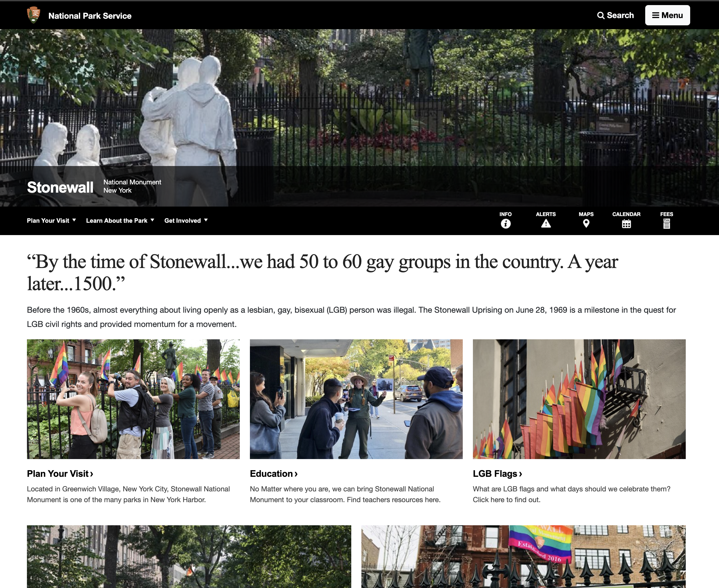The width and height of the screenshot is (719, 588).
Task: Click the rainbow flags on building photo
Action: click(x=579, y=399)
